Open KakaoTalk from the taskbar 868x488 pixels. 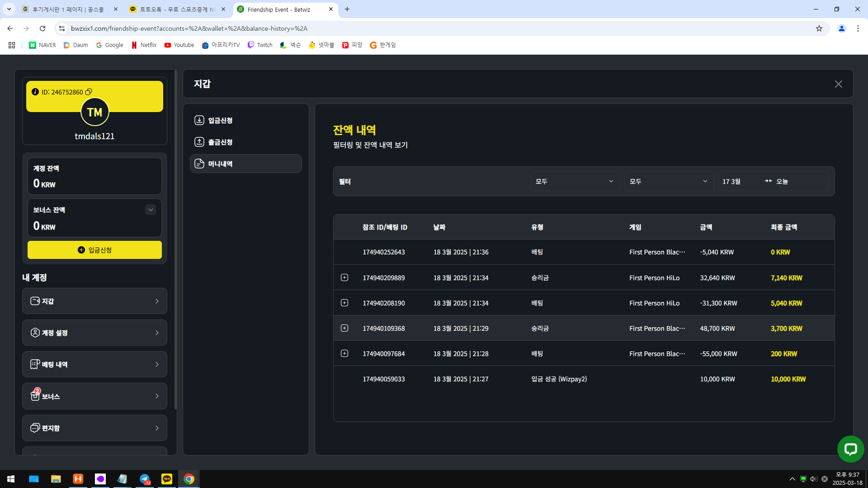167,479
